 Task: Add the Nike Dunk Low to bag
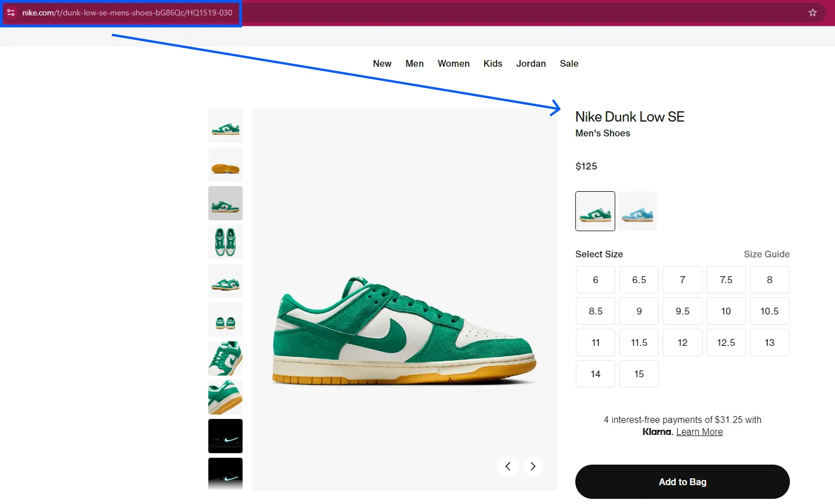[x=682, y=481]
